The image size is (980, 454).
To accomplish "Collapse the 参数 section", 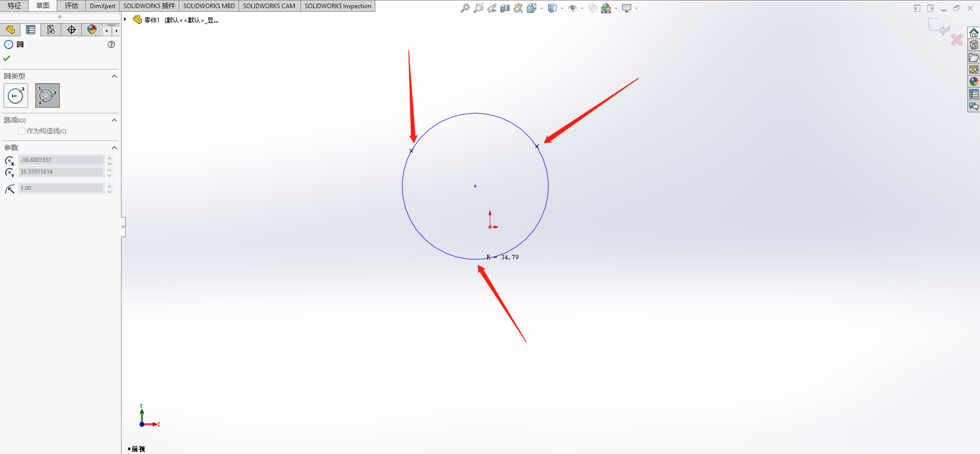I will (x=114, y=148).
